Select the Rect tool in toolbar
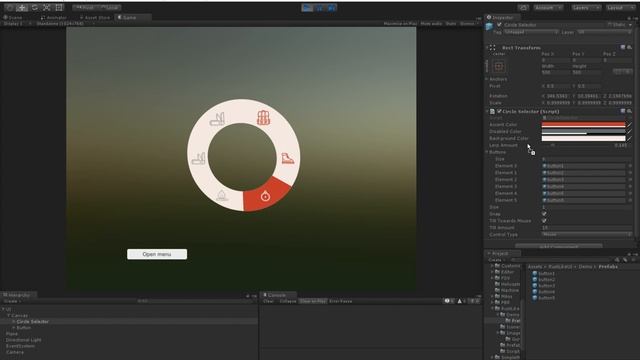 [59, 7]
